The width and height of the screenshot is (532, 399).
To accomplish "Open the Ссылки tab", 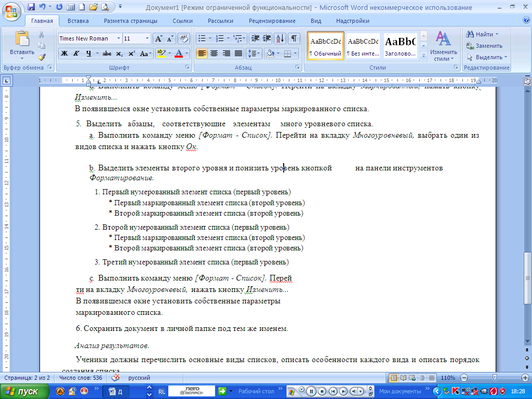I will tap(182, 21).
